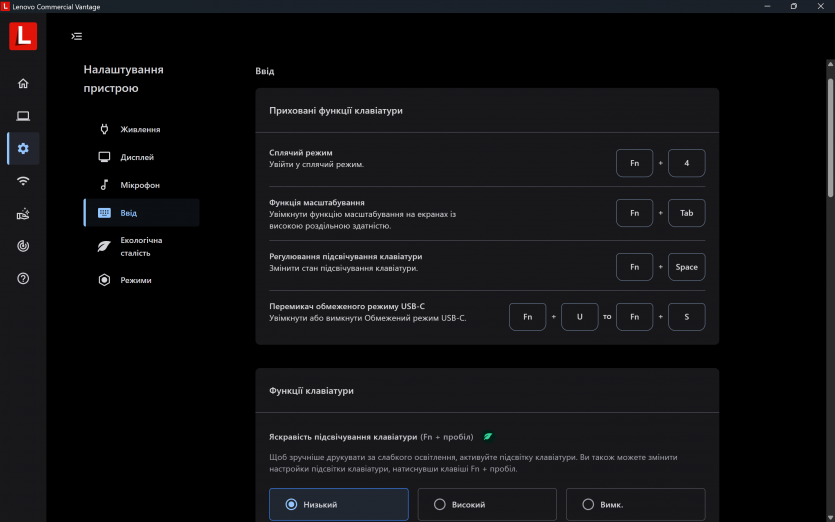The height and width of the screenshot is (522, 835).
Task: Collapse the navigation menu toggle icon
Action: point(77,36)
